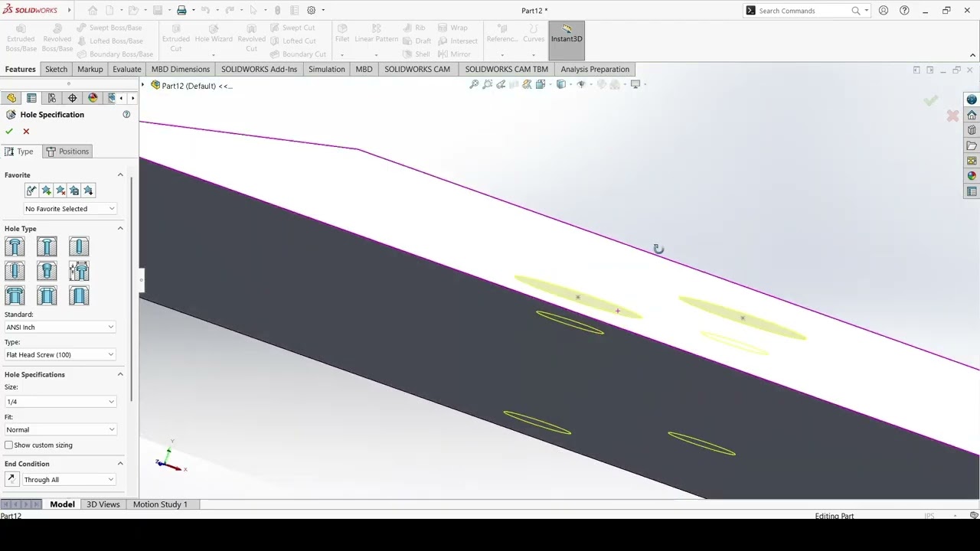Toggle the Instant3D button
This screenshot has width=980, height=551.
[567, 41]
